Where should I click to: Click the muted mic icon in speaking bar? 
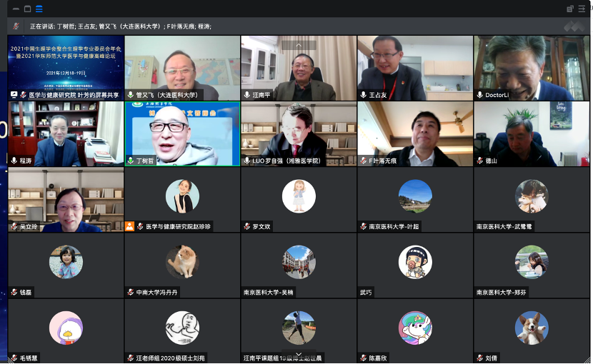pyautogui.click(x=16, y=26)
